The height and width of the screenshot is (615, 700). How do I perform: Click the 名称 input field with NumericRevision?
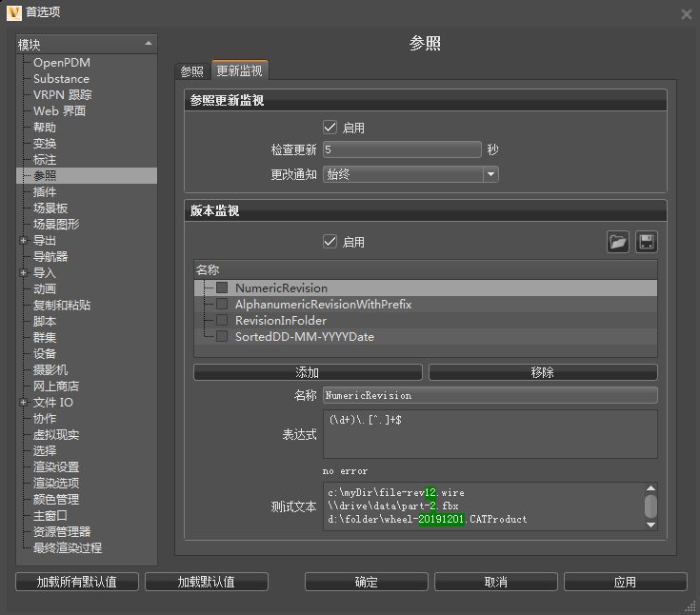coord(490,395)
